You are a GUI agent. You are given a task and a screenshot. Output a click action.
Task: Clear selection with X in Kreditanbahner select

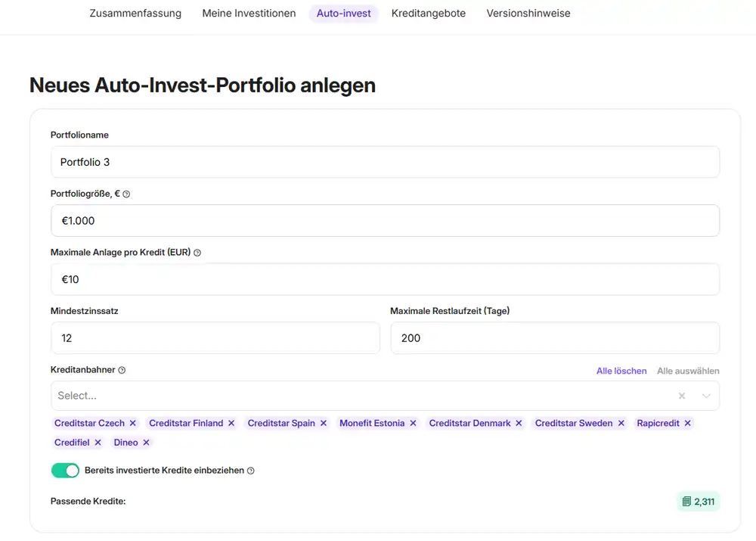(x=682, y=396)
